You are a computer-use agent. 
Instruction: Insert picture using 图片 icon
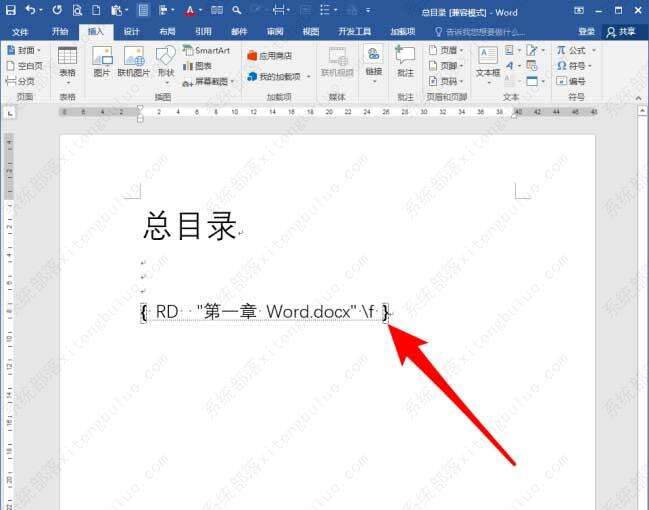tap(102, 62)
